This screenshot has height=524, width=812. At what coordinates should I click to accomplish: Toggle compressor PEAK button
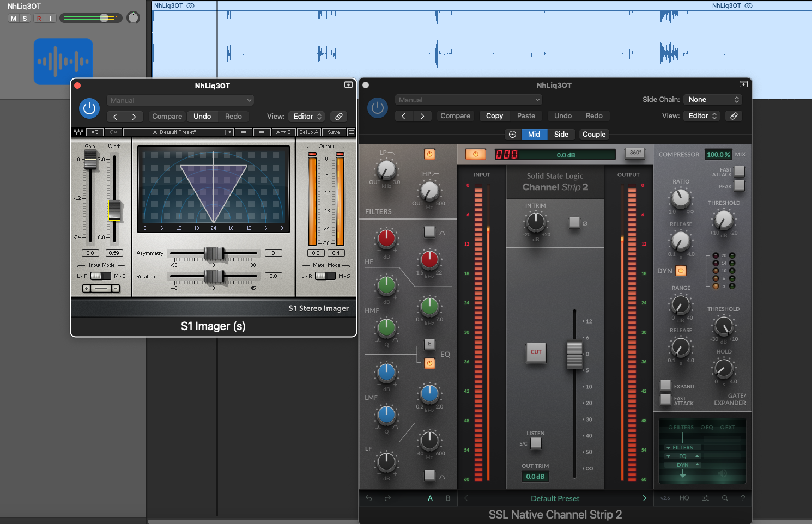(740, 186)
